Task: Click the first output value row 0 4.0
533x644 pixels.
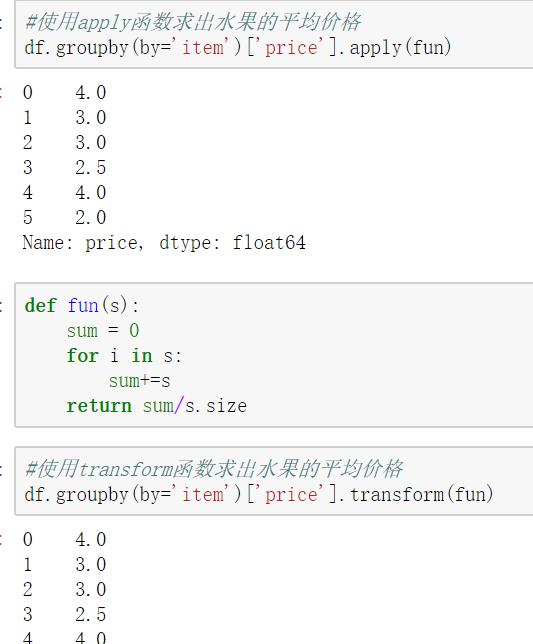Action: [64, 92]
